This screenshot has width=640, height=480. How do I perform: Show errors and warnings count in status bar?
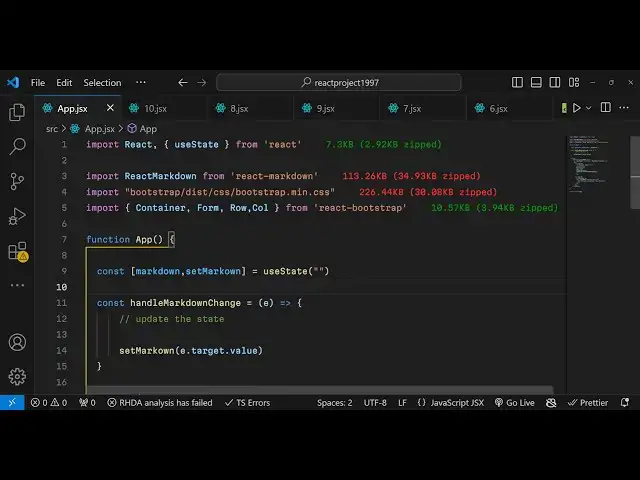click(49, 403)
